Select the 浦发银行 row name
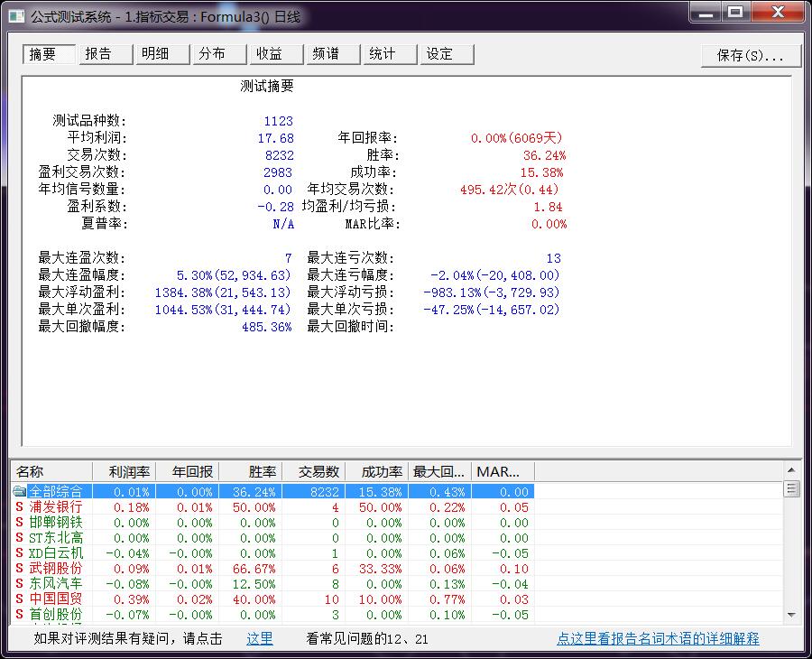This screenshot has height=659, width=812. [x=55, y=506]
